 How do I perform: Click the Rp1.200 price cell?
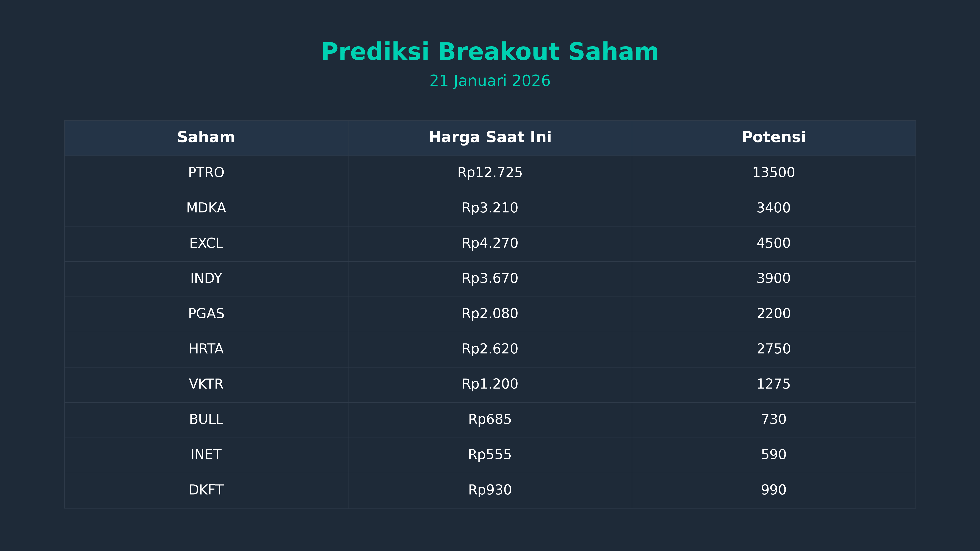(x=490, y=384)
